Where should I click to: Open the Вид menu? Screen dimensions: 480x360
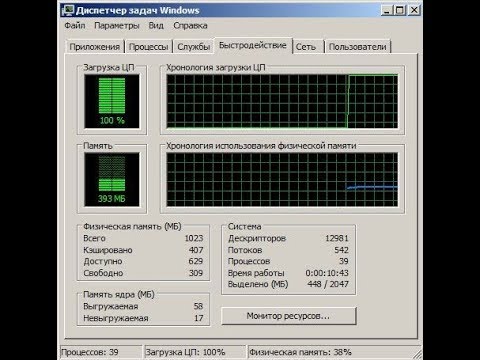156,26
